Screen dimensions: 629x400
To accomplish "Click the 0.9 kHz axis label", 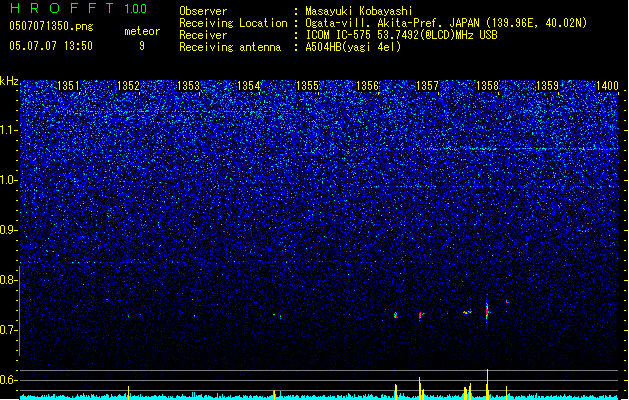I will (8, 230).
